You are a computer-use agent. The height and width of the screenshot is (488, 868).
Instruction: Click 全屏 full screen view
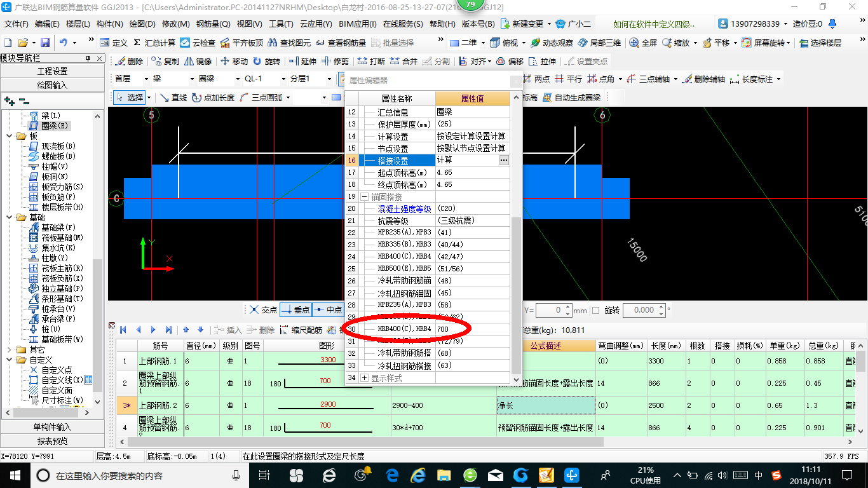(643, 43)
